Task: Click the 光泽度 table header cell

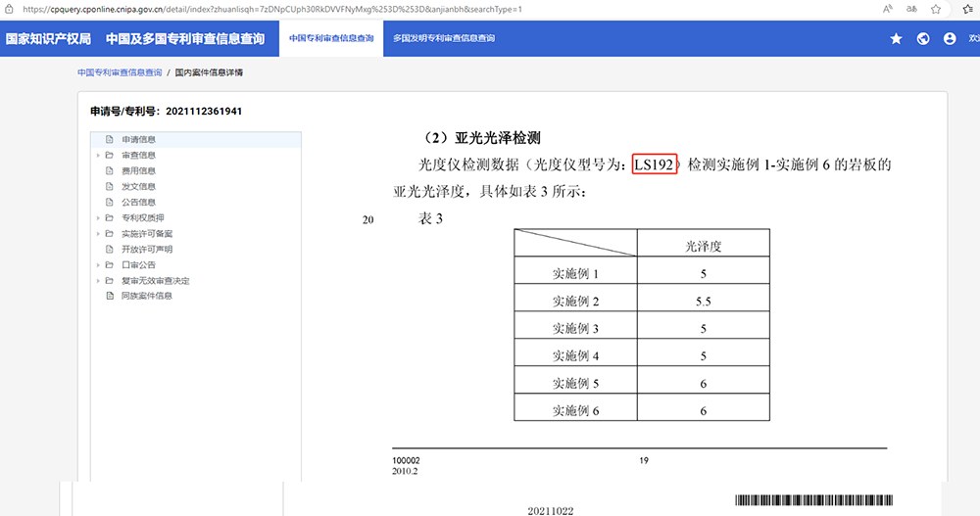Action: [703, 243]
